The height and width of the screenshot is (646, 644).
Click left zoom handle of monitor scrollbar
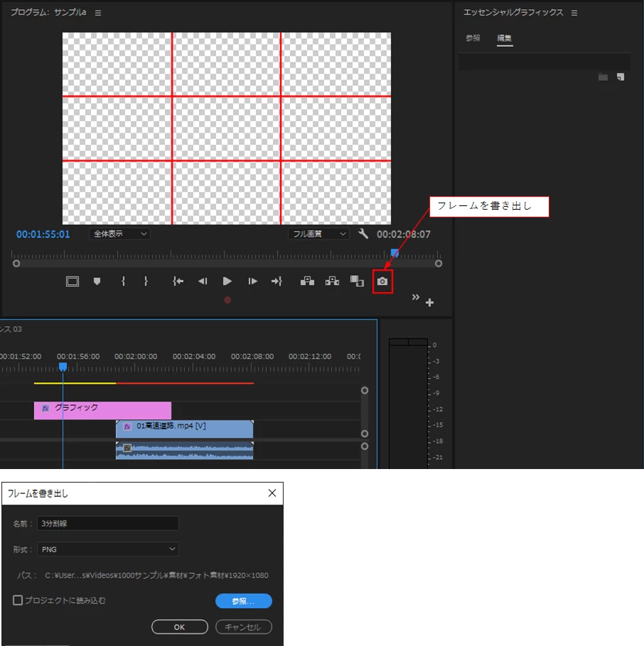click(x=16, y=263)
